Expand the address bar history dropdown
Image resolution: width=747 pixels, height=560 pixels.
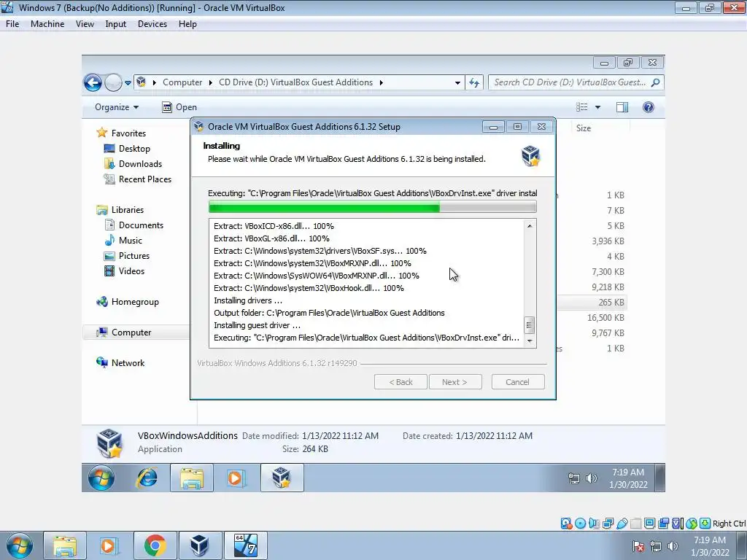coord(457,83)
